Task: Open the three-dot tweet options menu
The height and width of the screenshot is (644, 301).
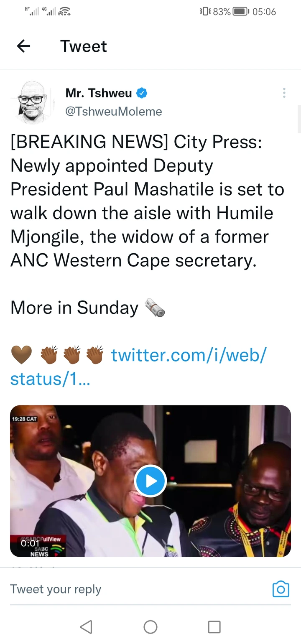Action: [x=284, y=93]
